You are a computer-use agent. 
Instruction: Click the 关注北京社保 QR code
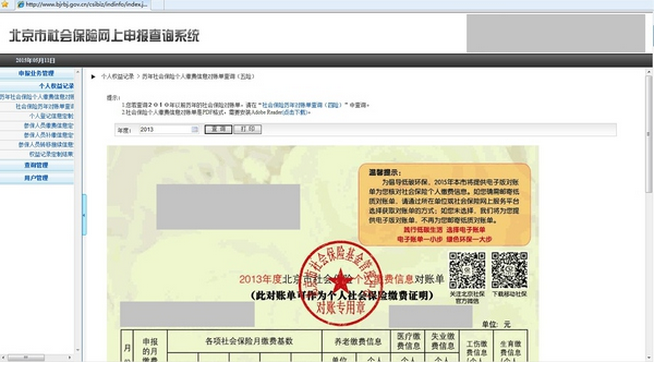(467, 271)
